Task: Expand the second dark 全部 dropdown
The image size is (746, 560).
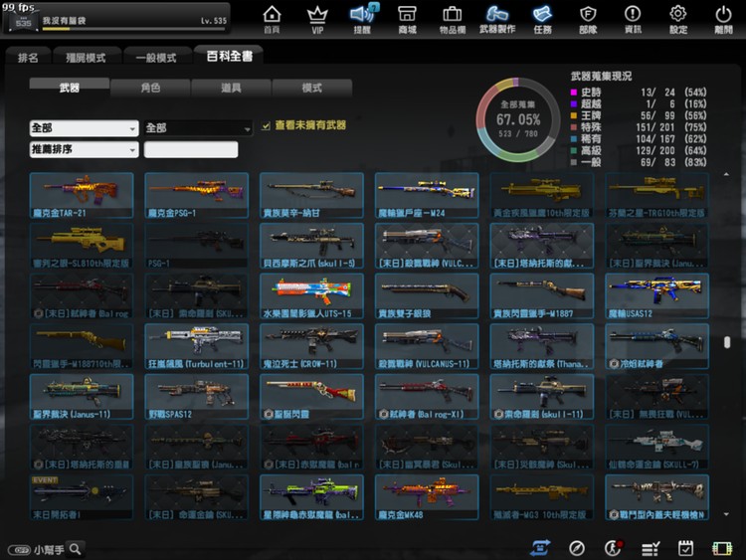Action: pos(198,128)
